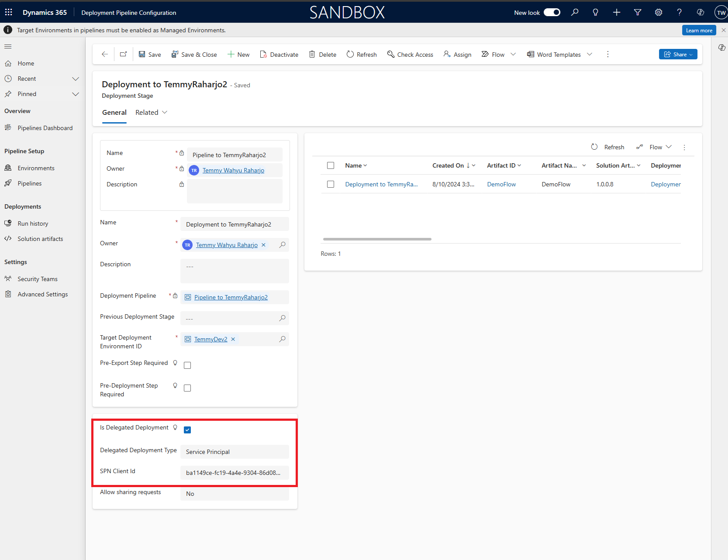Toggle the New look switch

tap(552, 12)
